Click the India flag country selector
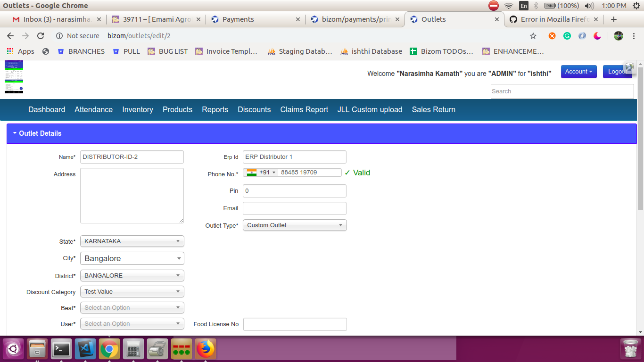 261,173
